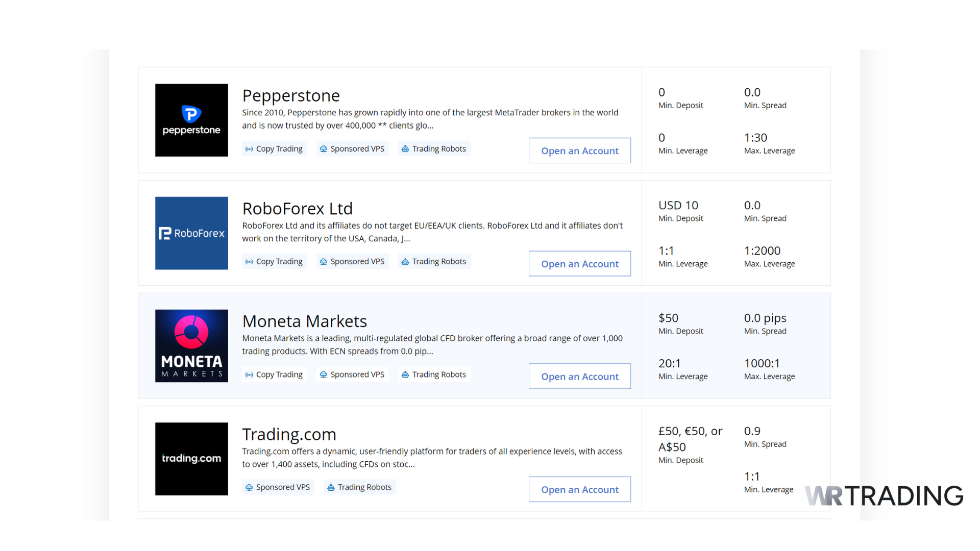Click Moneta Markets description about CFD broker
Viewport: 980px width, 551px height.
click(x=432, y=345)
